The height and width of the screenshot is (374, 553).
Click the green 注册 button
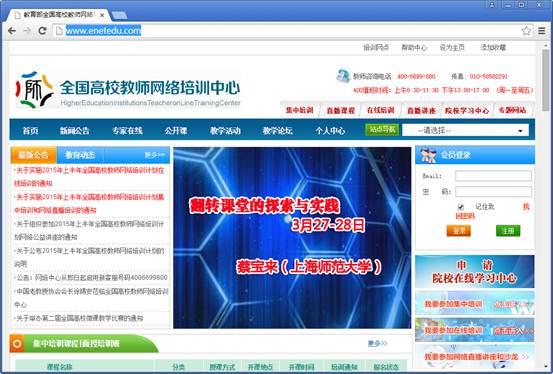click(x=508, y=231)
